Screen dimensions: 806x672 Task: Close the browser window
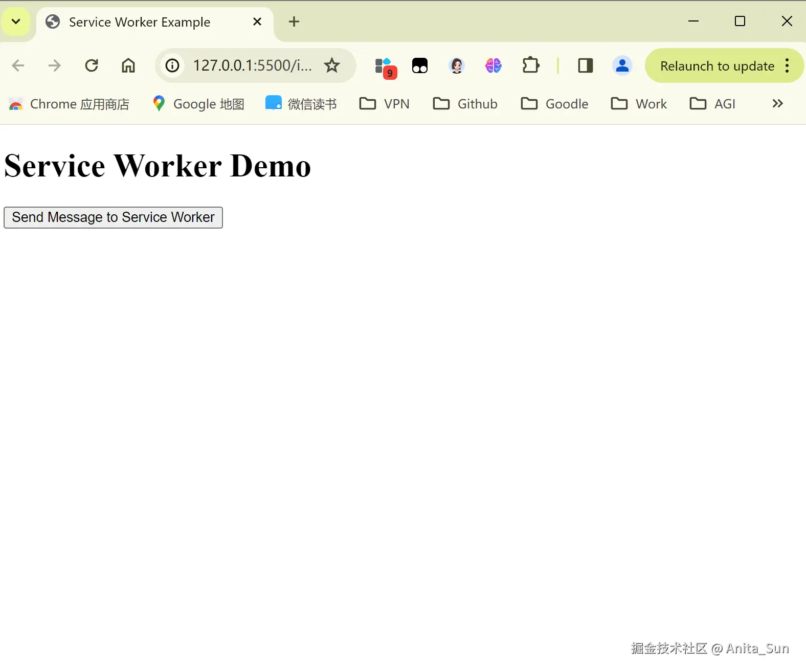click(x=787, y=21)
